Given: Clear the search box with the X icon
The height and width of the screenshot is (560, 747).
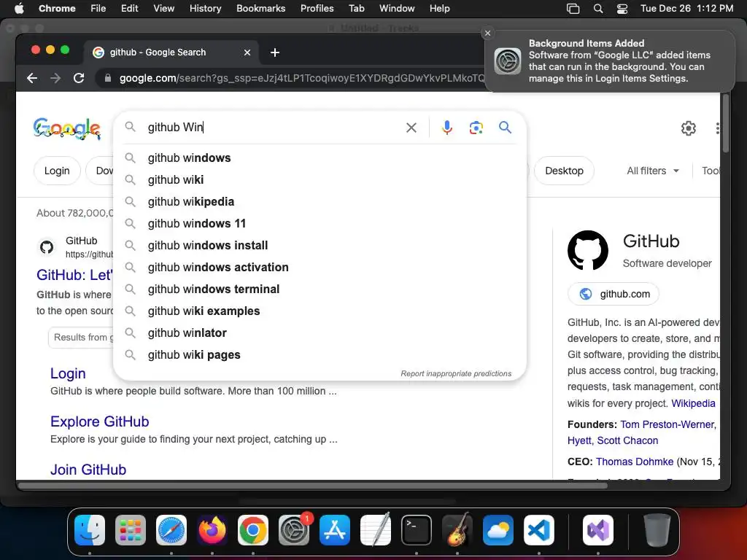Looking at the screenshot, I should click(411, 128).
